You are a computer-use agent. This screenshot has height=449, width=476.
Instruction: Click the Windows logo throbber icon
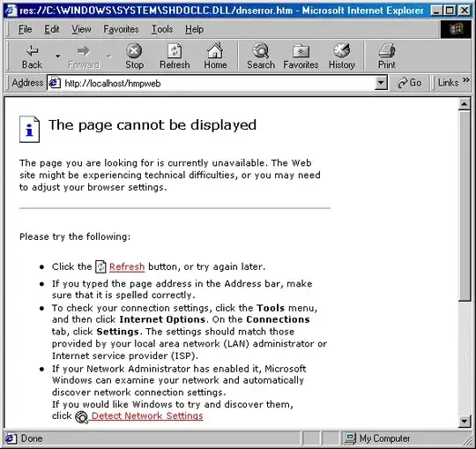(x=456, y=29)
